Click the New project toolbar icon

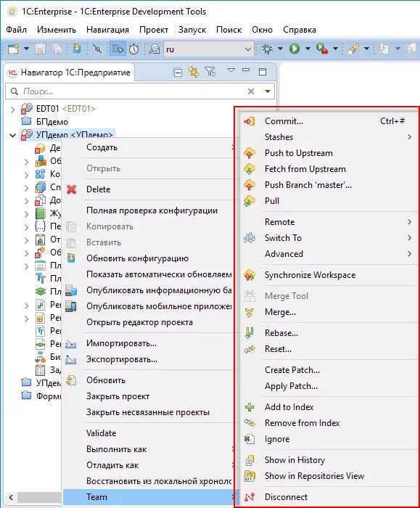coord(13,49)
